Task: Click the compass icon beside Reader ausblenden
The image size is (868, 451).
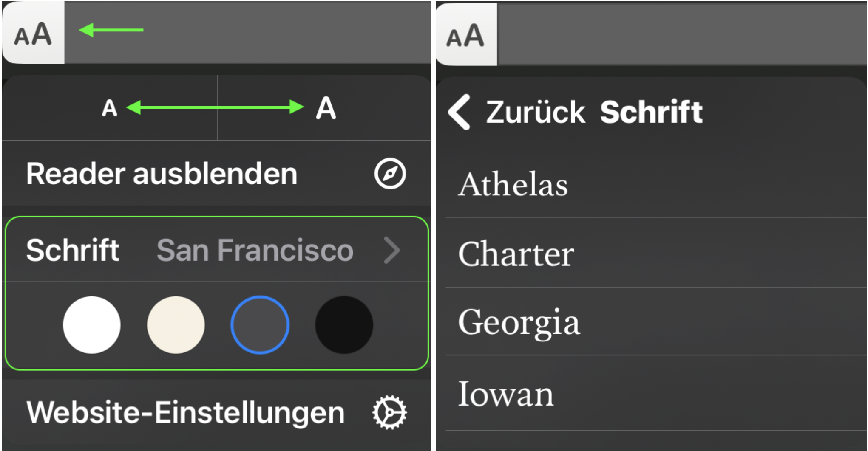Action: (390, 174)
